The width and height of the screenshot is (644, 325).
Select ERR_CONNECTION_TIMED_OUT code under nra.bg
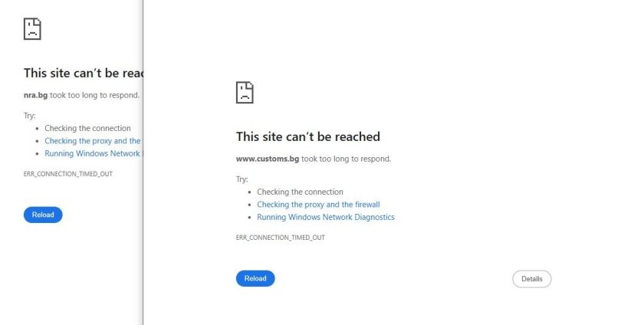pos(67,174)
